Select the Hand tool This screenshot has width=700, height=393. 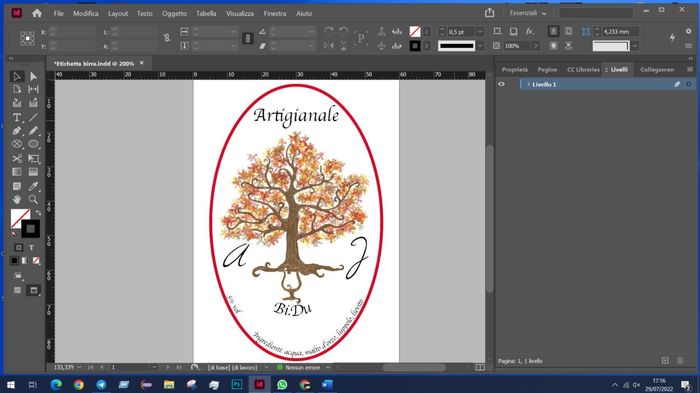click(x=17, y=200)
